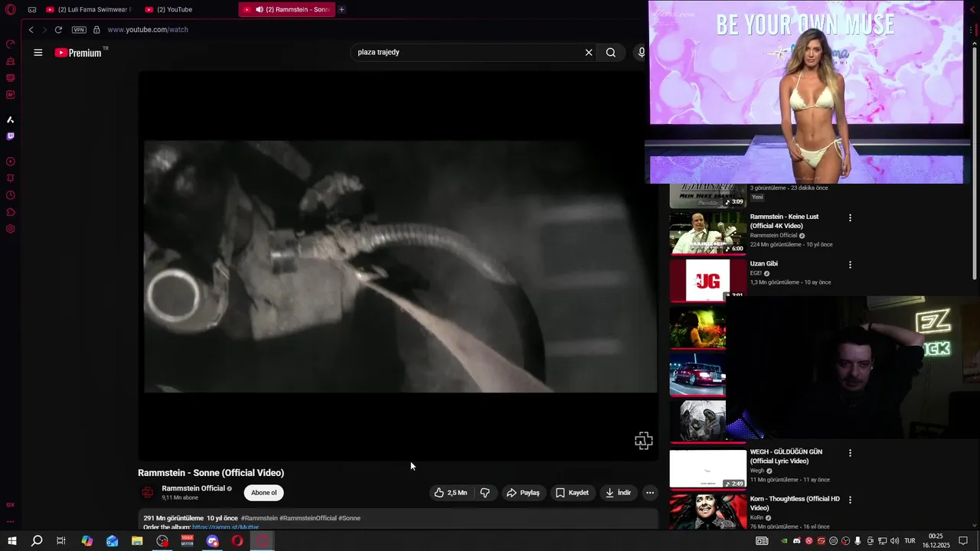This screenshot has width=980, height=551.
Task: Click the Rammstein logo watermark on video
Action: coord(643,440)
